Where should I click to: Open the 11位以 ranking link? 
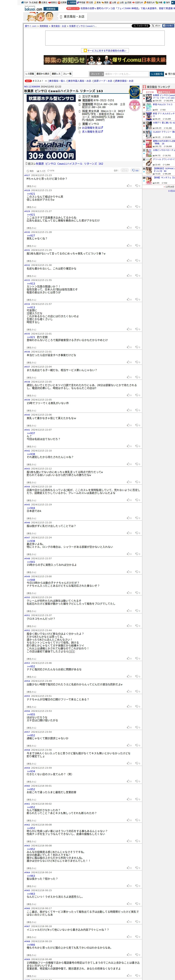click(171, 191)
